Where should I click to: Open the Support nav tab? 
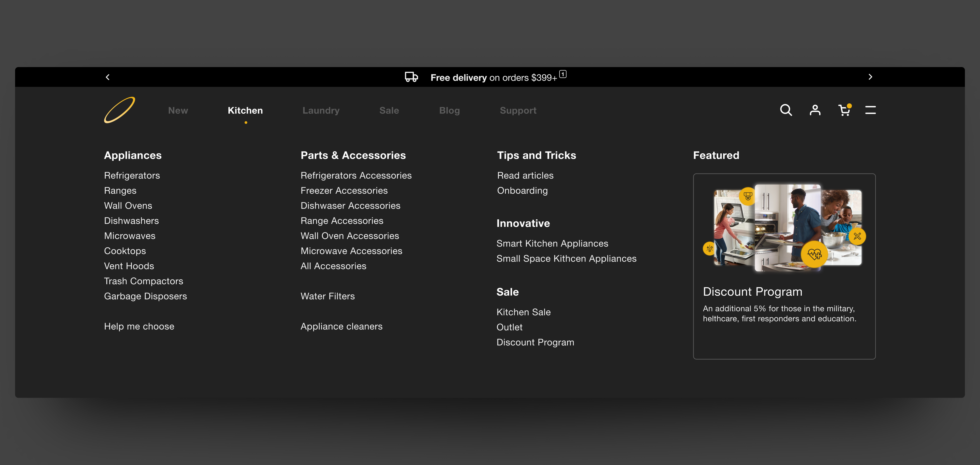[518, 110]
